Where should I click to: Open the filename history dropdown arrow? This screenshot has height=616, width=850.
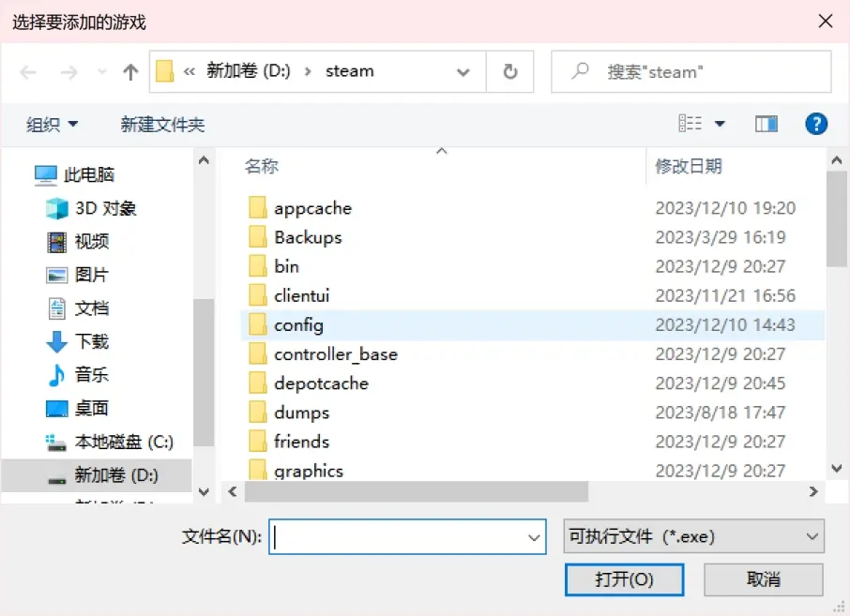click(534, 537)
